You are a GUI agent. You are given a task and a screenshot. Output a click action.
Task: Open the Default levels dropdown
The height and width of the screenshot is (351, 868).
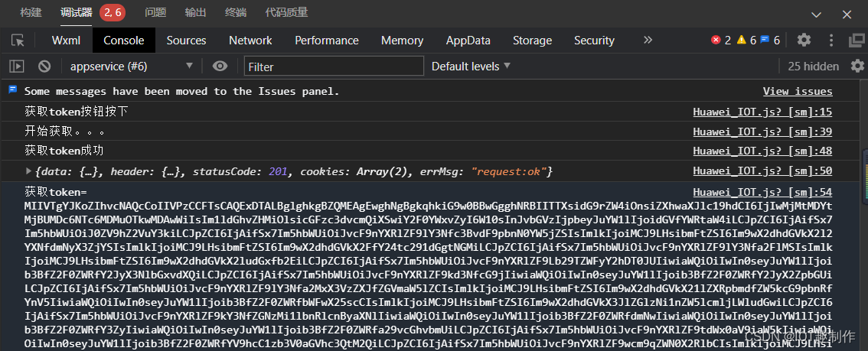tap(471, 67)
